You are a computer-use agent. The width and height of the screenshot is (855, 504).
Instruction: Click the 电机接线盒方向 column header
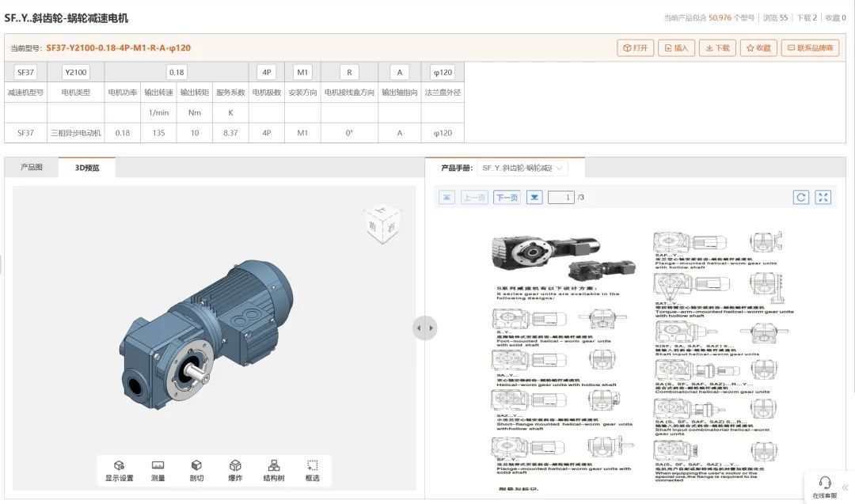pyautogui.click(x=350, y=93)
